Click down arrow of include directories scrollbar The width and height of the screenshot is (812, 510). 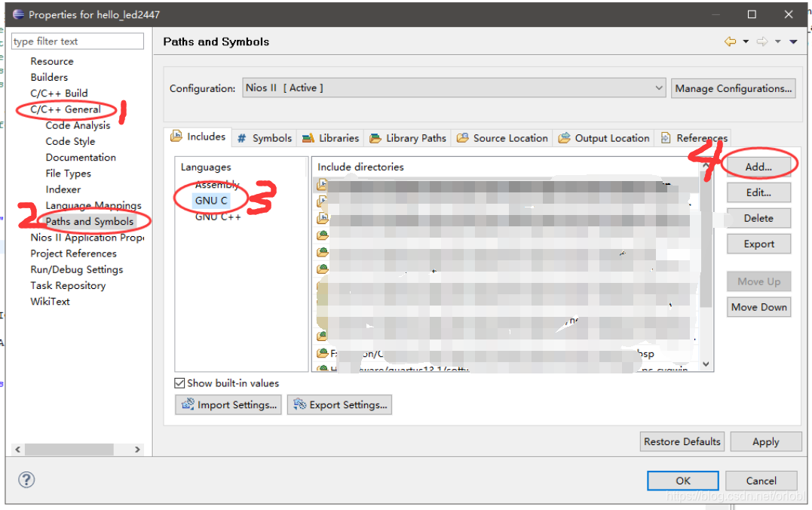click(x=706, y=364)
